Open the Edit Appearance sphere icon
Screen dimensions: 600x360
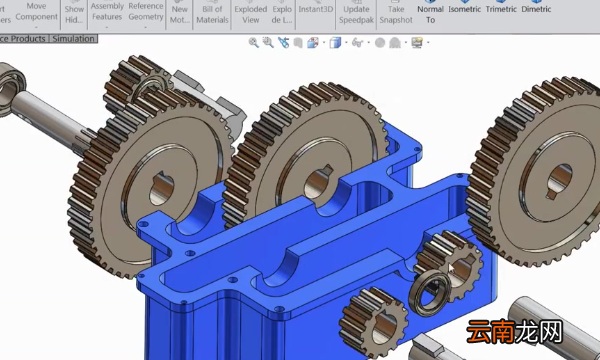(380, 43)
